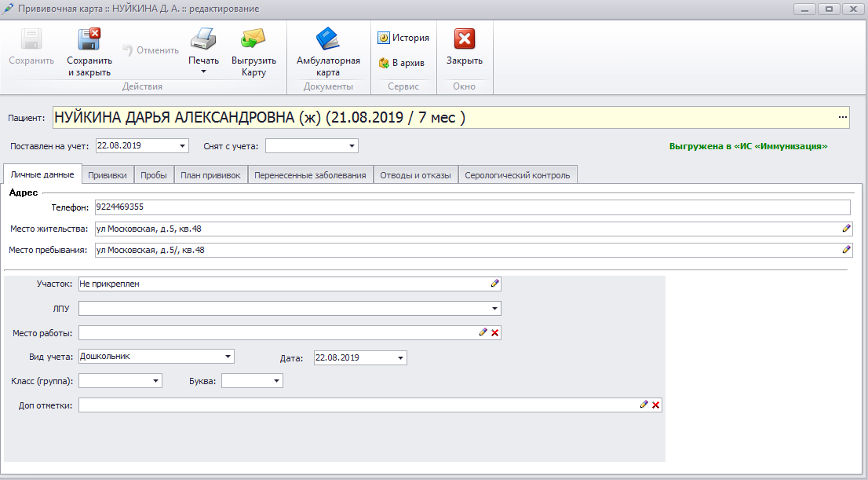Edit Участок using the pencil icon
868x480 pixels.
coord(495,284)
